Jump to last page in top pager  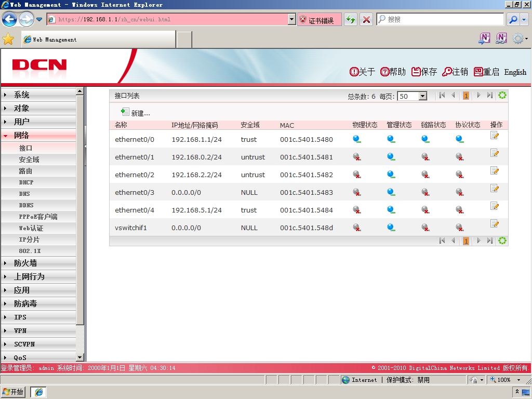489,96
